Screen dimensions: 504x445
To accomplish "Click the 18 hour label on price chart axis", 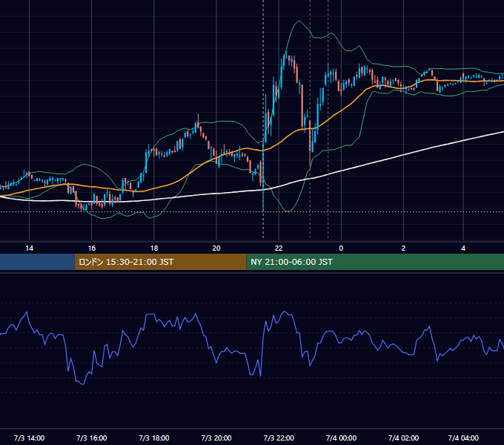I will pyautogui.click(x=154, y=248).
